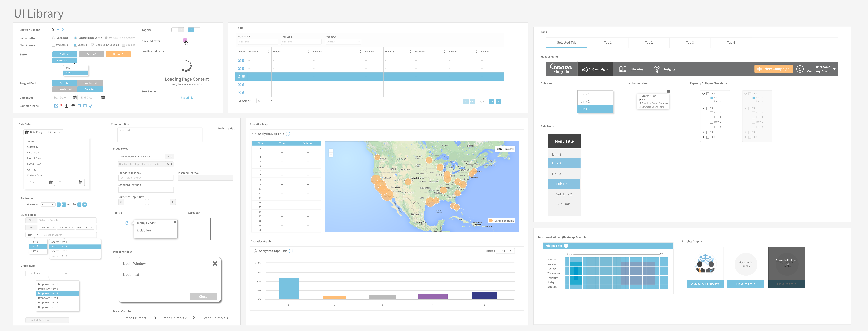Click the printer icon in Common Icons

click(73, 106)
